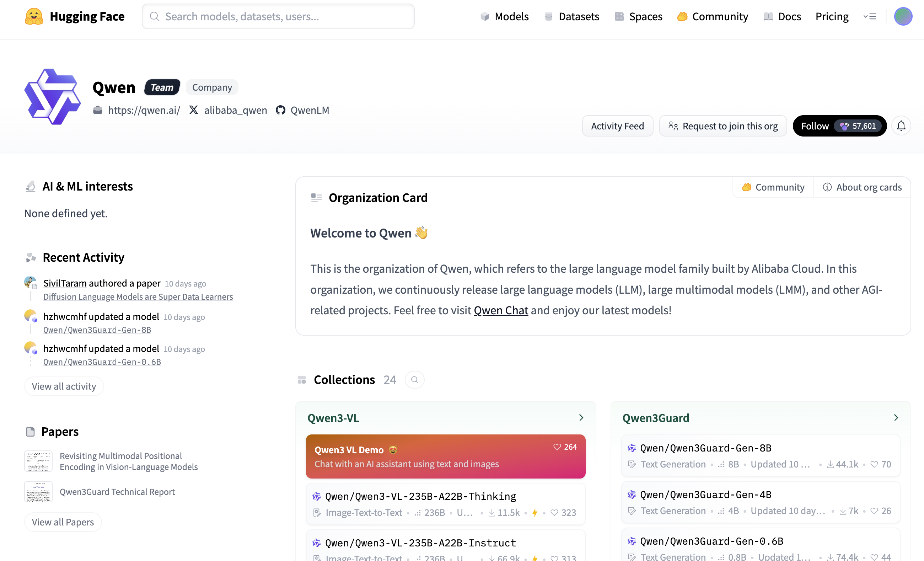Screen dimensions: 924x561
Task: Expand the Qwen3-VL collection chevron
Action: 581,418
